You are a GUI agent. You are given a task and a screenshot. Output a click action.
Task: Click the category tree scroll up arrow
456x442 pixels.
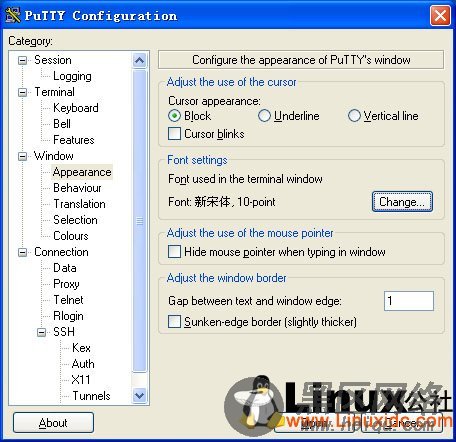139,61
